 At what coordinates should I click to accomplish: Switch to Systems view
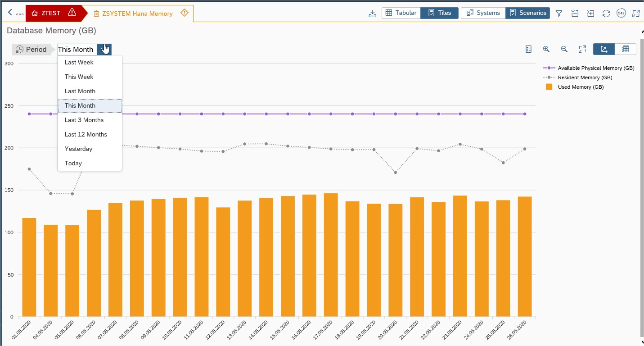tap(483, 13)
